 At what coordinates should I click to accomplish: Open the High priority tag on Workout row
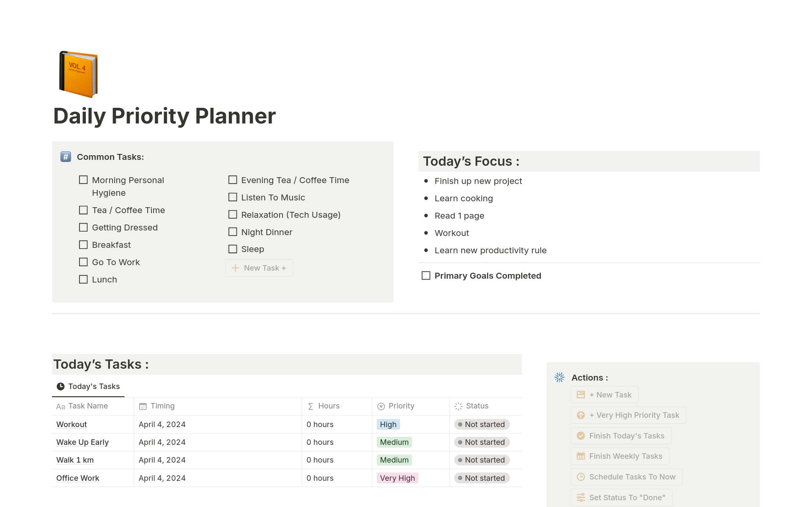click(388, 424)
